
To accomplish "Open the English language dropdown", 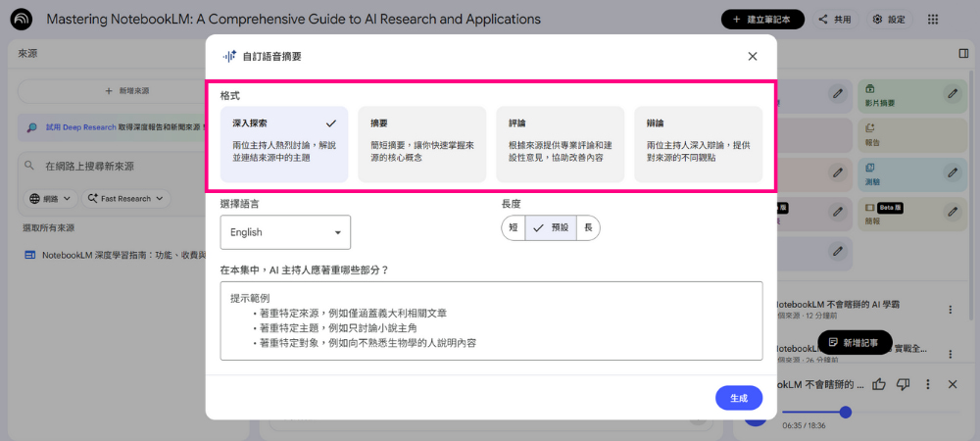I will 285,232.
